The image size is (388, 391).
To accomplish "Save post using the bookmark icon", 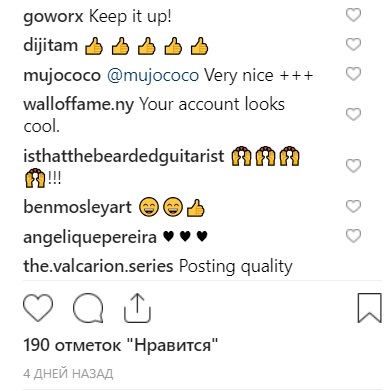I will point(369,308).
